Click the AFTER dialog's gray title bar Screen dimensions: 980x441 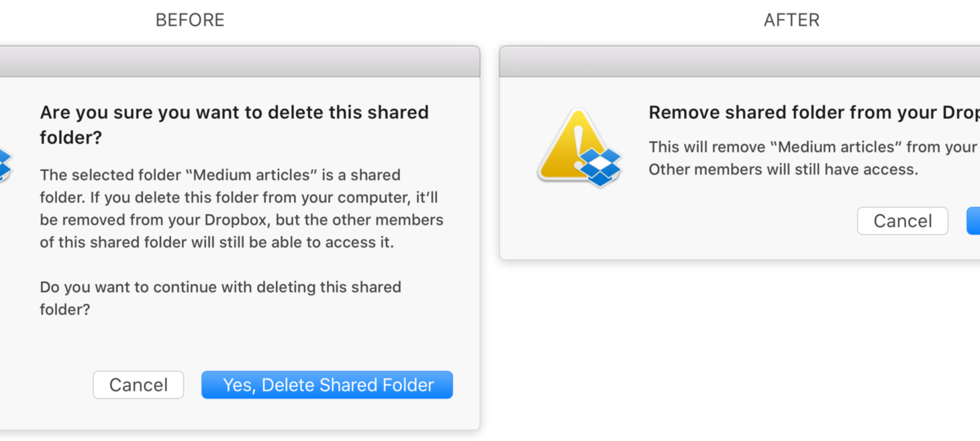tap(740, 62)
